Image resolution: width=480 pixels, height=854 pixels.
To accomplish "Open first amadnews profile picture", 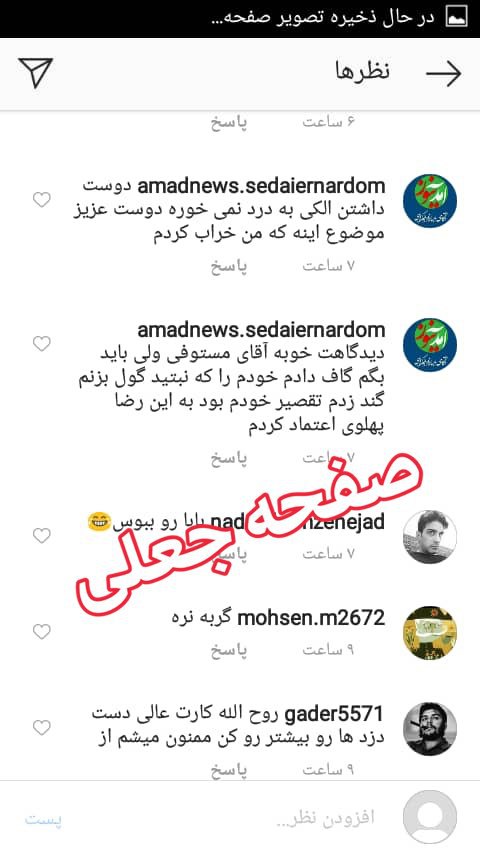I will pyautogui.click(x=430, y=201).
